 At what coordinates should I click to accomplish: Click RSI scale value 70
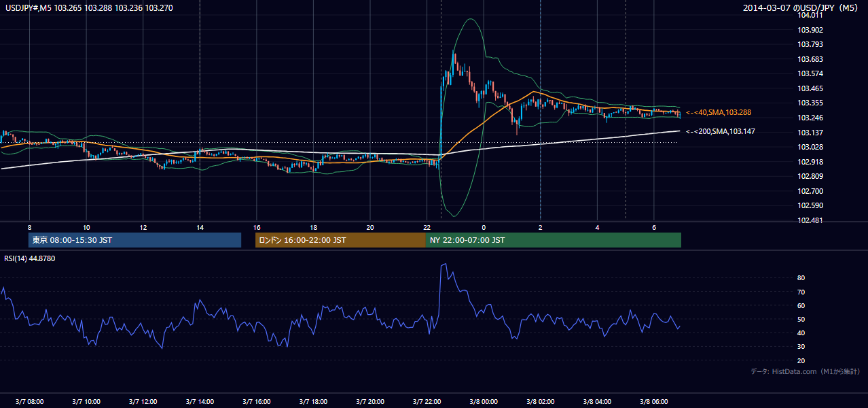tap(801, 292)
